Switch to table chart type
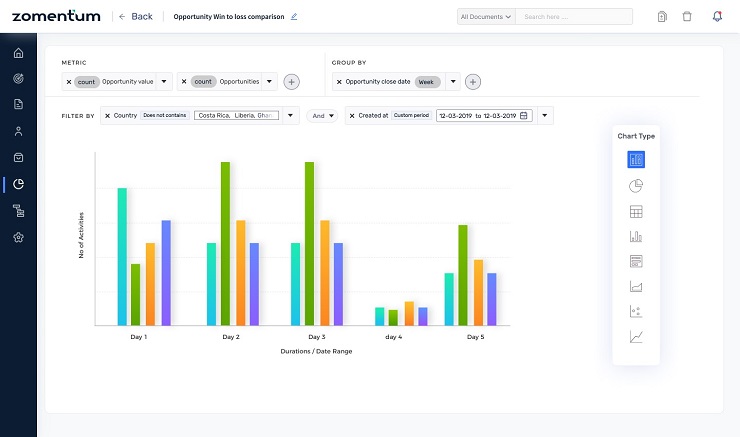 [636, 211]
